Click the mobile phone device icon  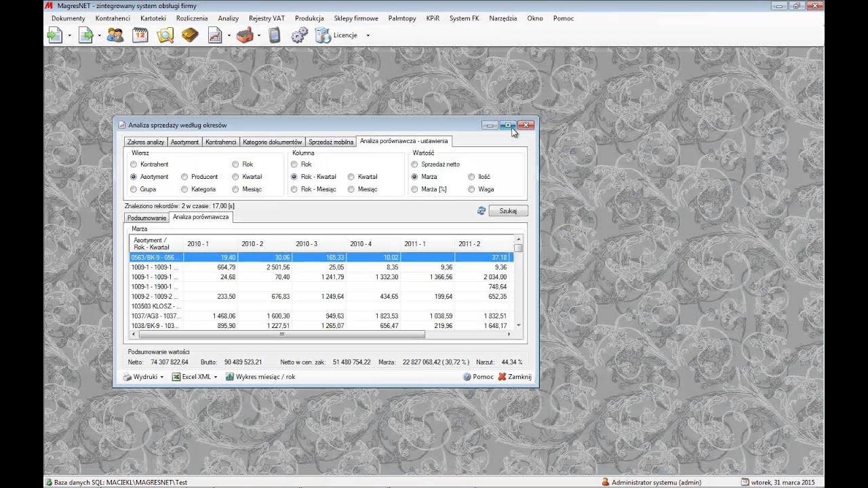tap(275, 35)
